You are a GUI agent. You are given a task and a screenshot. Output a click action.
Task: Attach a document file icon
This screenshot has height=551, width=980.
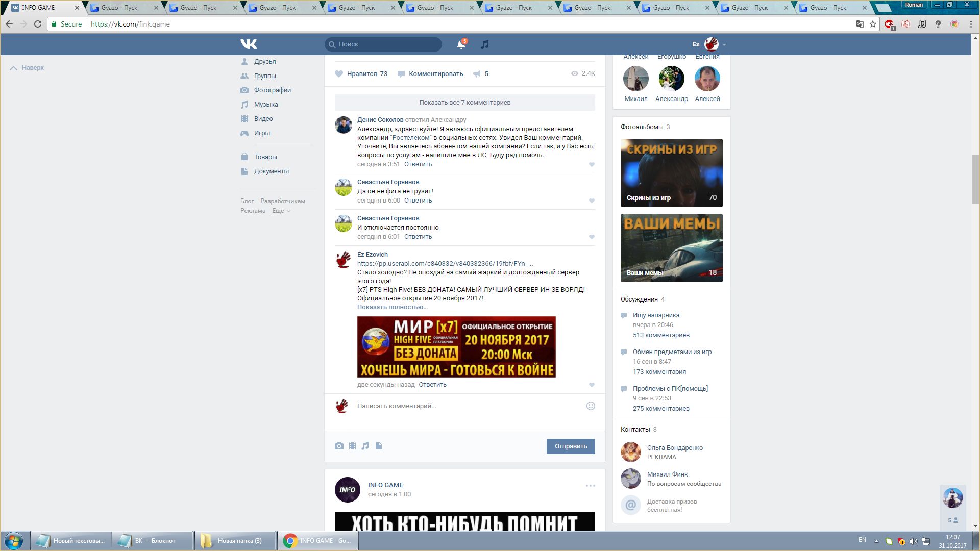[379, 446]
